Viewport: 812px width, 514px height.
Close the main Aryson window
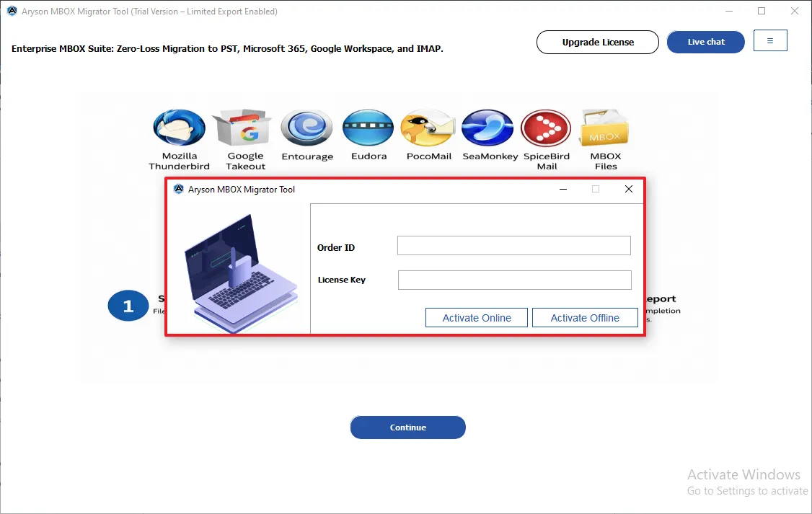[x=795, y=11]
